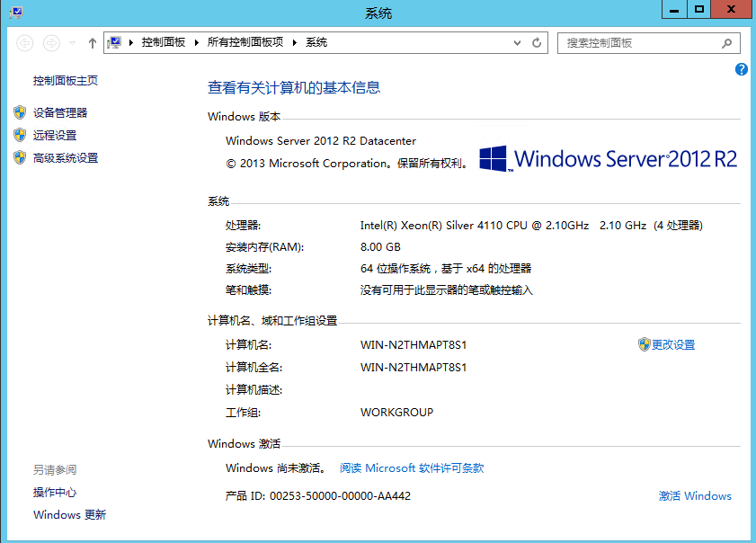Image resolution: width=756 pixels, height=543 pixels.
Task: Click the Windows Server 2012 R2 logo
Action: [x=608, y=158]
